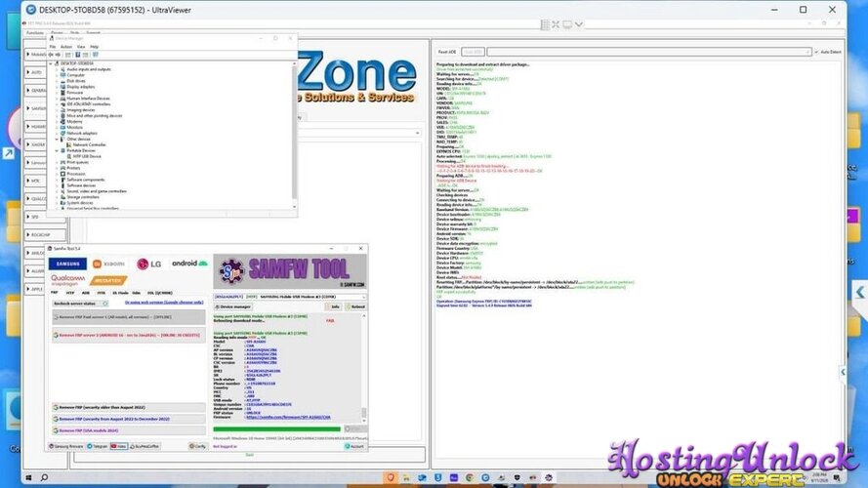Click the Samsung firmware button at bottom

(x=66, y=446)
